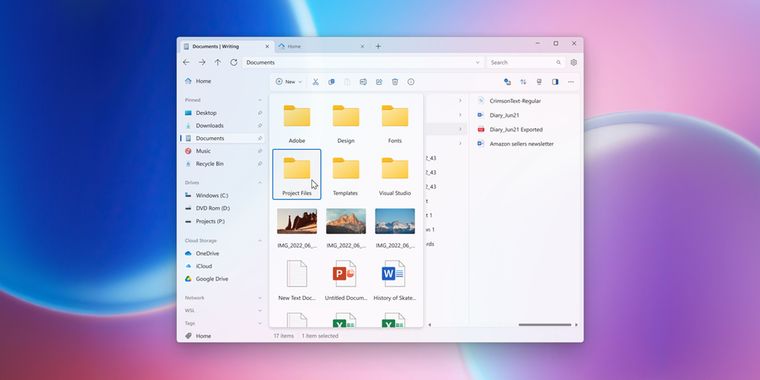
Task: Show properties with the info icon
Action: click(x=411, y=82)
